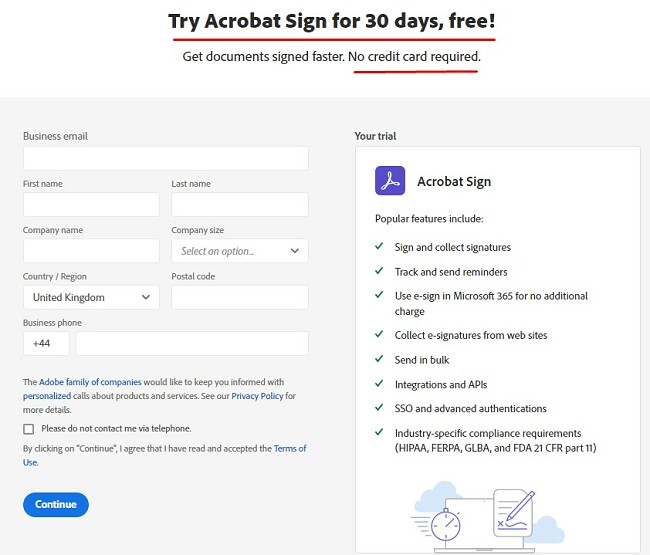Click the +44 phone country code box
The height and width of the screenshot is (555, 650).
point(46,343)
